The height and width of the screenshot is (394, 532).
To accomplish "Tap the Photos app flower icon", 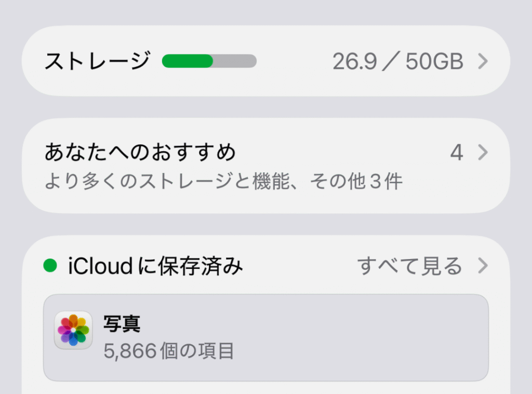I will (73, 330).
